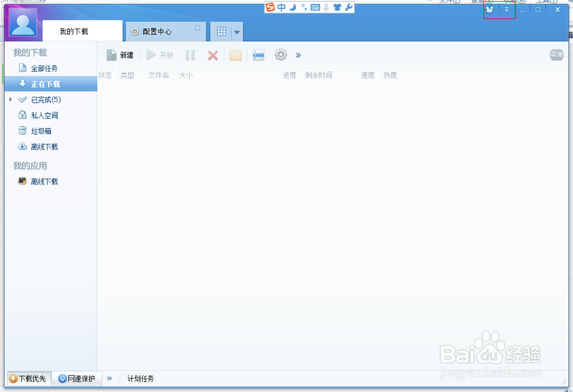
Task: Expand the 已完成(5) tree item
Action: click(x=10, y=99)
